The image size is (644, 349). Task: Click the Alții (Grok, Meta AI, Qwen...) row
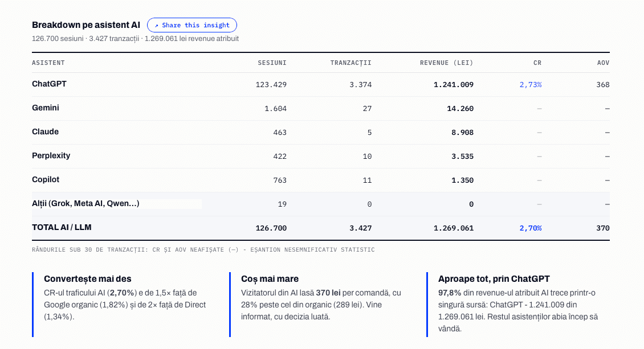(321, 204)
